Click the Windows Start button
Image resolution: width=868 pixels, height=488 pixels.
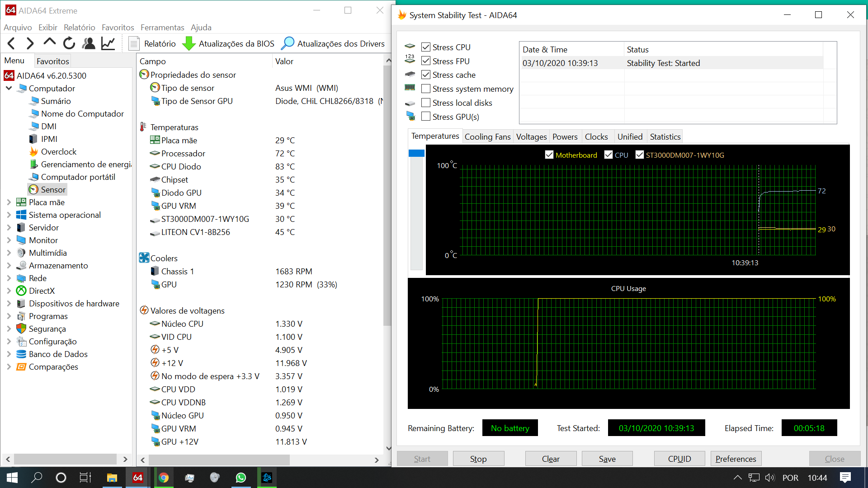pos(12,478)
